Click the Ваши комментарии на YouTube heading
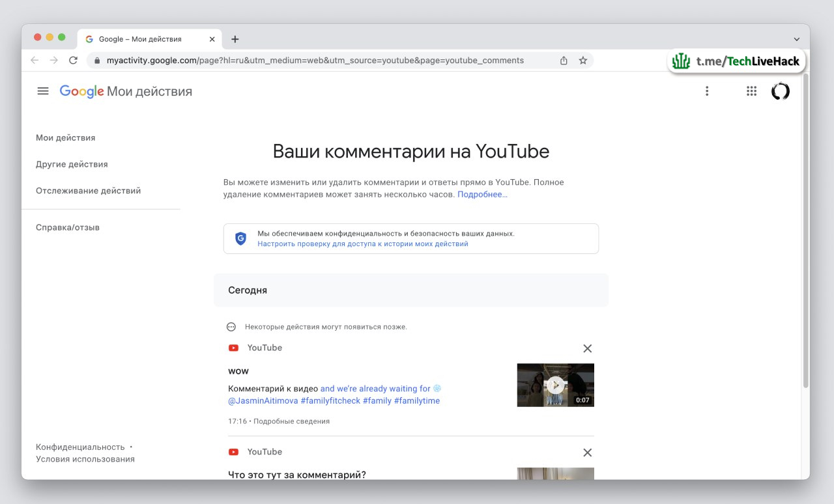This screenshot has height=504, width=834. tap(411, 152)
